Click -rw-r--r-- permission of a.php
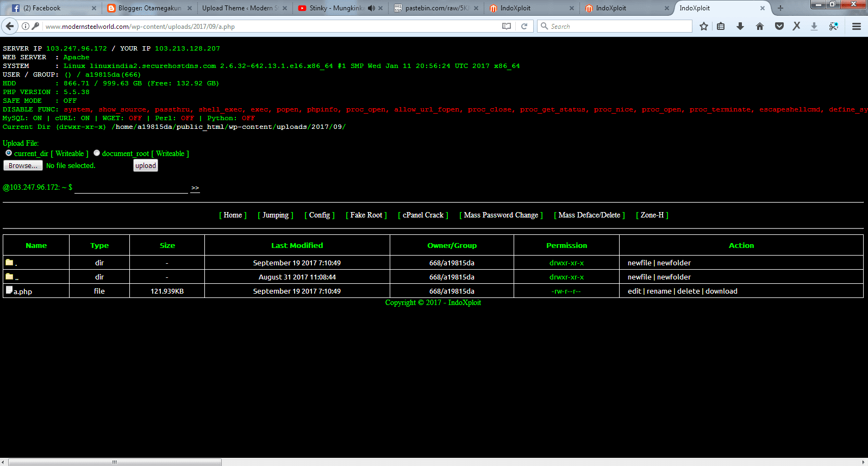Screen dimensions: 868x466 [x=566, y=291]
